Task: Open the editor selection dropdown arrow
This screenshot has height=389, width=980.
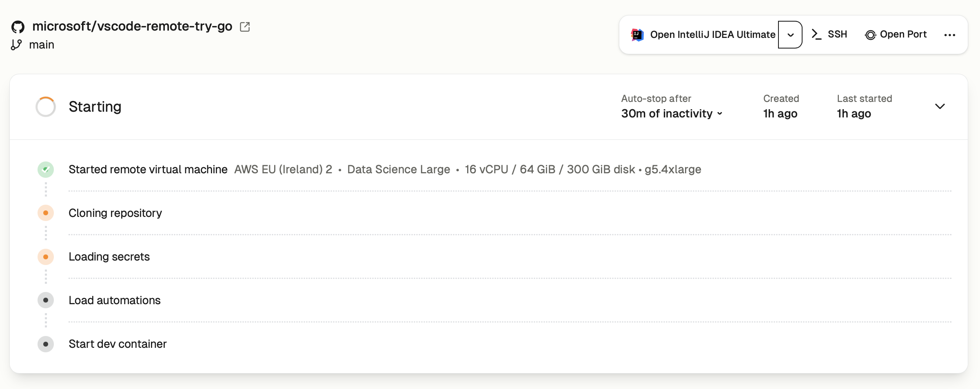Action: (x=790, y=35)
